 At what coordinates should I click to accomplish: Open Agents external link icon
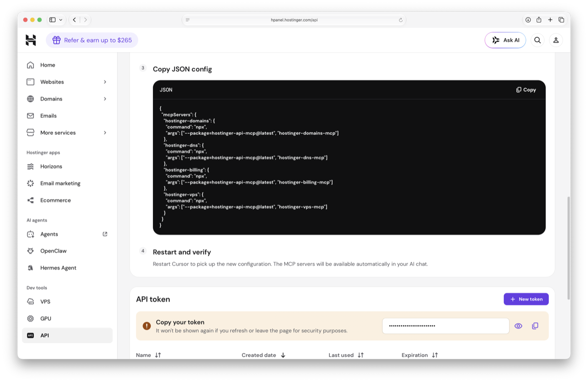pos(105,234)
